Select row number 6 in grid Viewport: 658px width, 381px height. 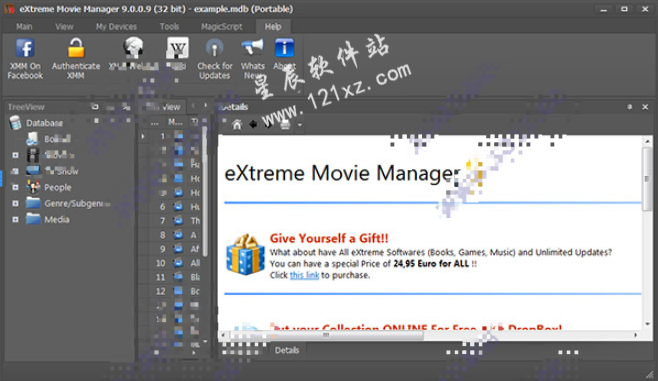click(162, 206)
